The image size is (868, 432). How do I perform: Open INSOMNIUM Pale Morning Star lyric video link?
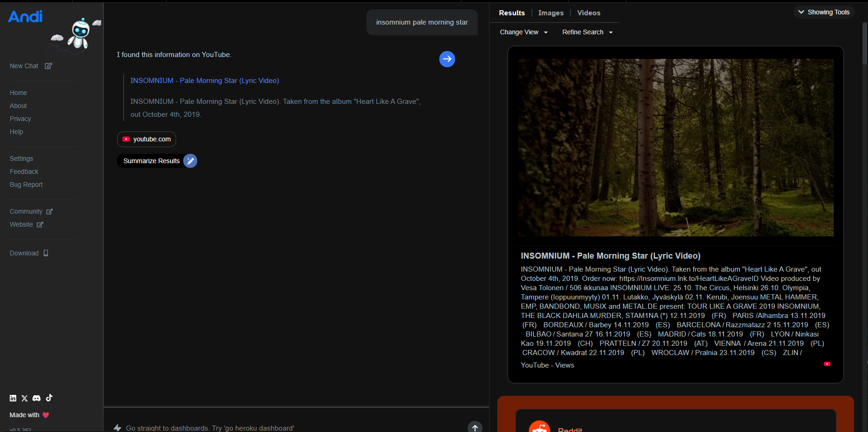click(x=205, y=81)
